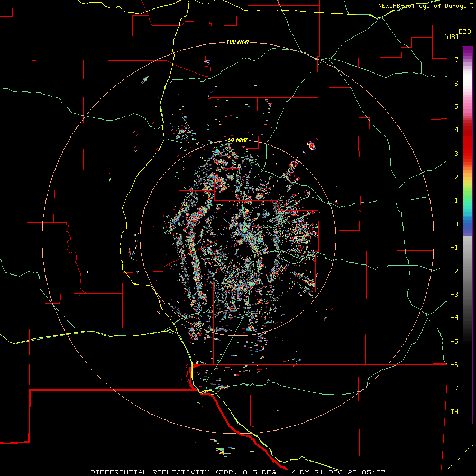Click the 100 NMI range ring label
This screenshot has height=476, width=476.
point(237,42)
